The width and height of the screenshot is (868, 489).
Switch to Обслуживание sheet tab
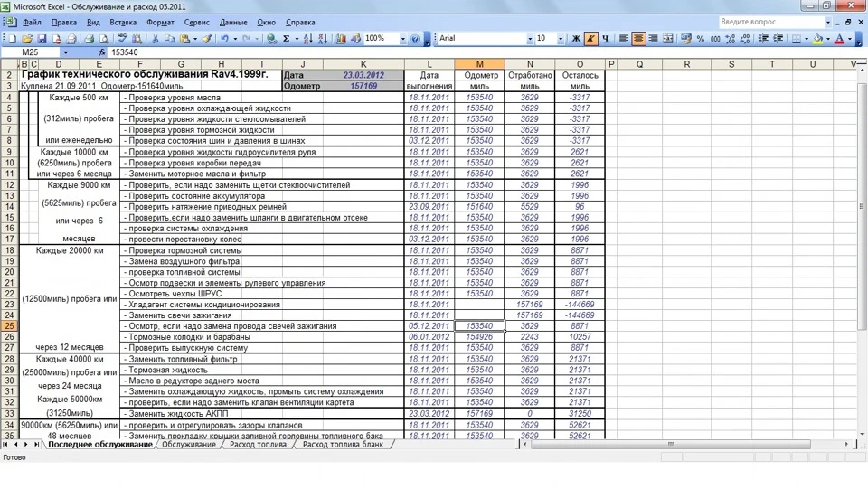pyautogui.click(x=189, y=444)
